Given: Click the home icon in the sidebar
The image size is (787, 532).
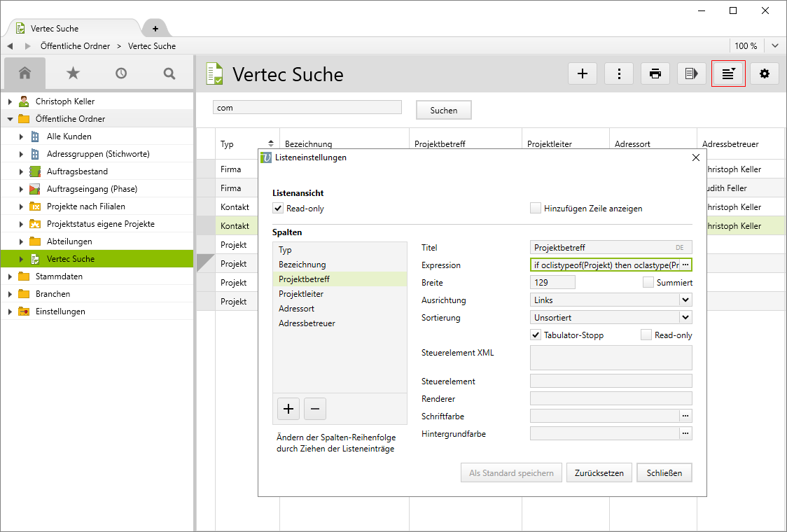Looking at the screenshot, I should [25, 73].
